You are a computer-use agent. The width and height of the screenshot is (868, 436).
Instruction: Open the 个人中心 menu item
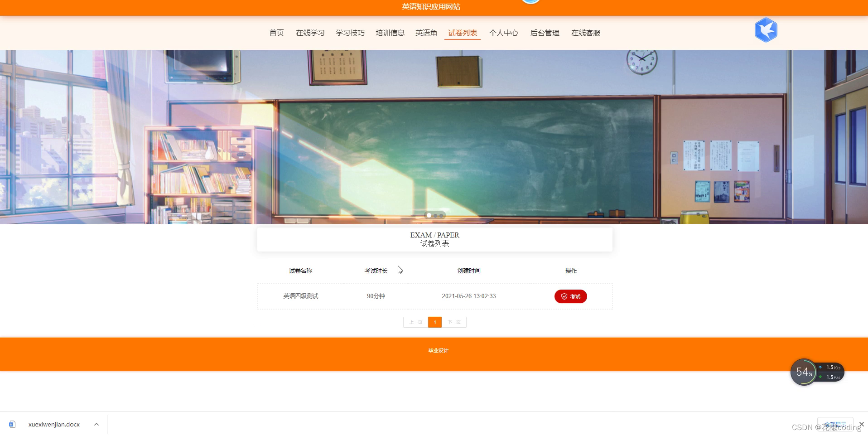(x=504, y=33)
